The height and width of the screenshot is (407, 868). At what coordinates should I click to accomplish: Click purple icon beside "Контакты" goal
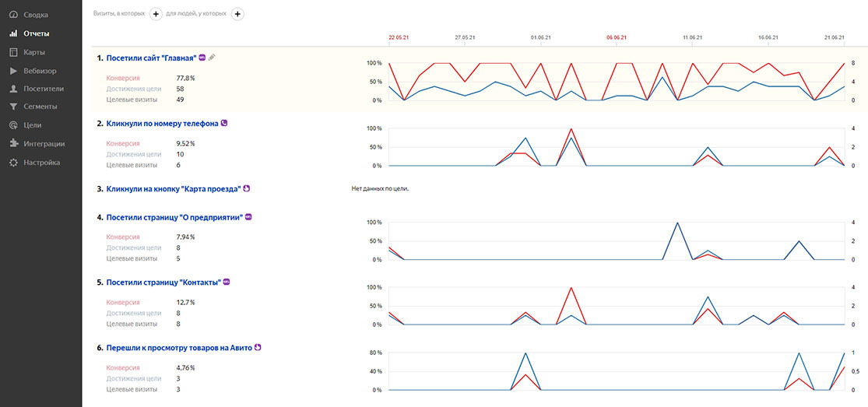tap(226, 282)
